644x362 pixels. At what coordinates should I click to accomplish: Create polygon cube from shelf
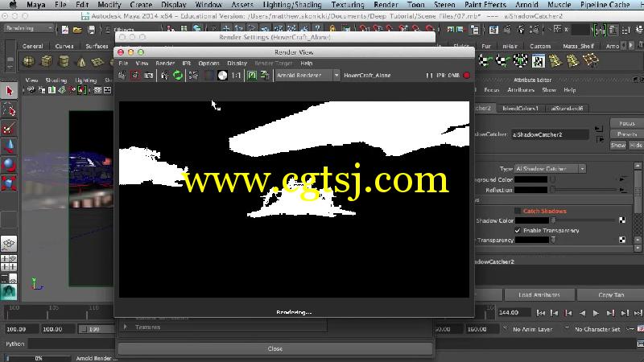coord(47,62)
